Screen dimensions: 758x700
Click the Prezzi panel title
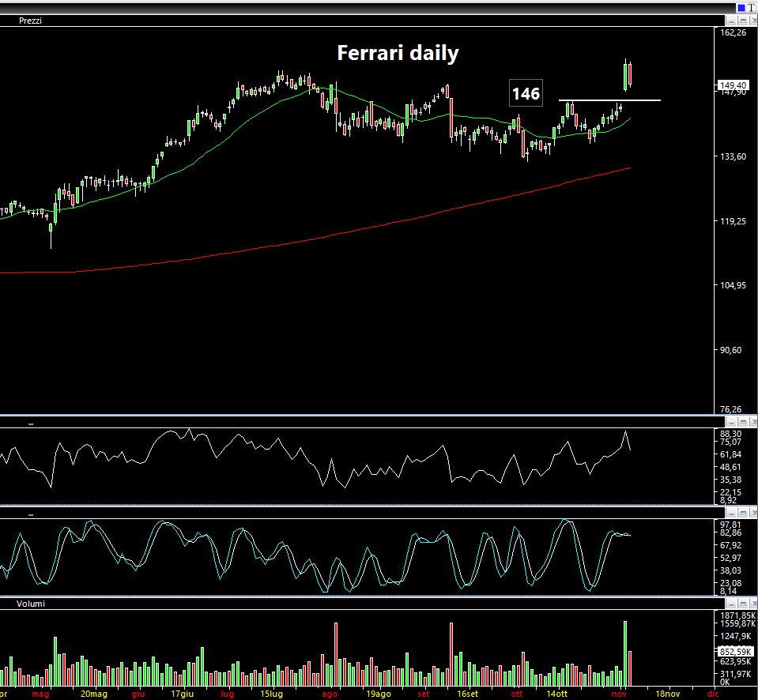[30, 21]
